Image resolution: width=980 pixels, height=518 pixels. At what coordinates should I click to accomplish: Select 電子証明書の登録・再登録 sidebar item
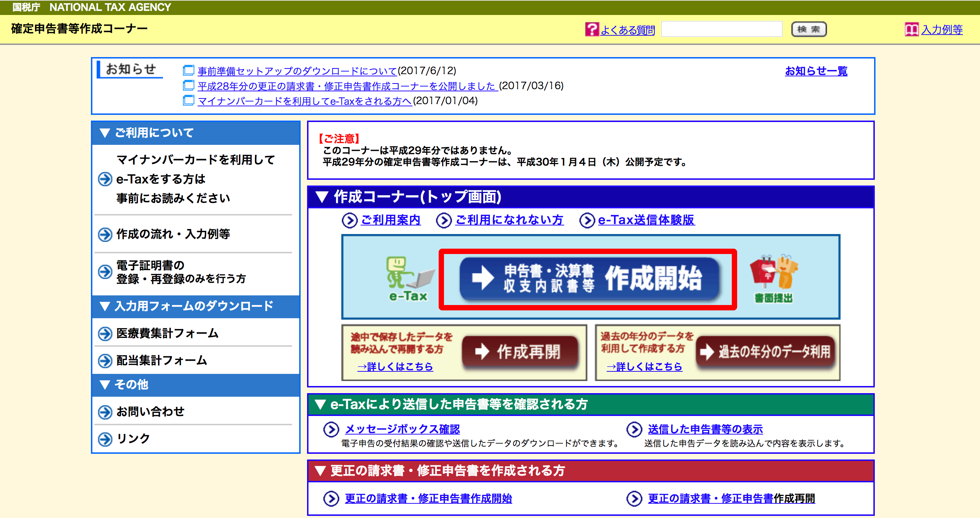coord(181,272)
